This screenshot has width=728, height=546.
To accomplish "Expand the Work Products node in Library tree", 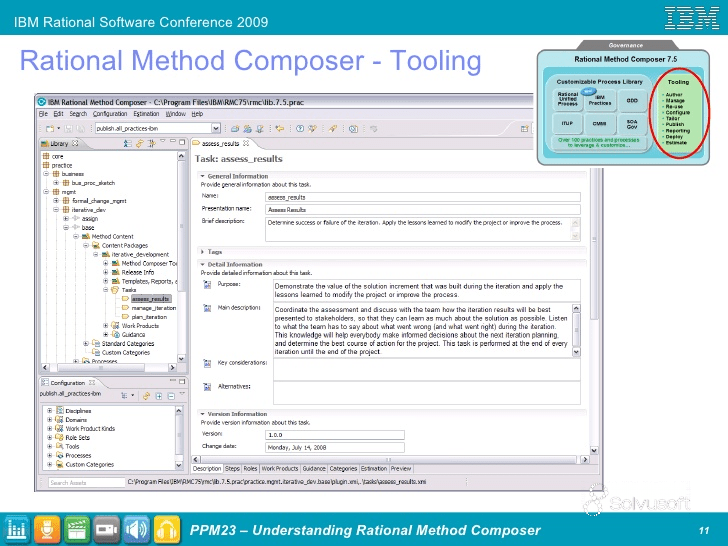I will [105, 326].
